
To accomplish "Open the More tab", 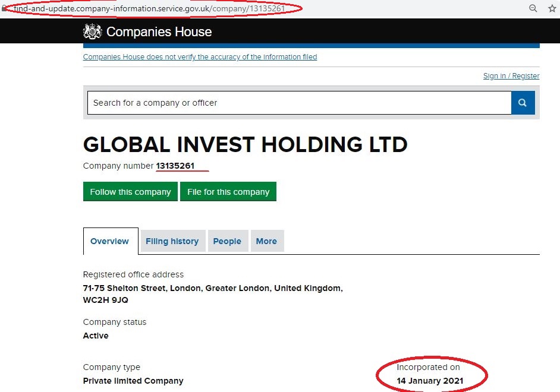I will tap(266, 241).
